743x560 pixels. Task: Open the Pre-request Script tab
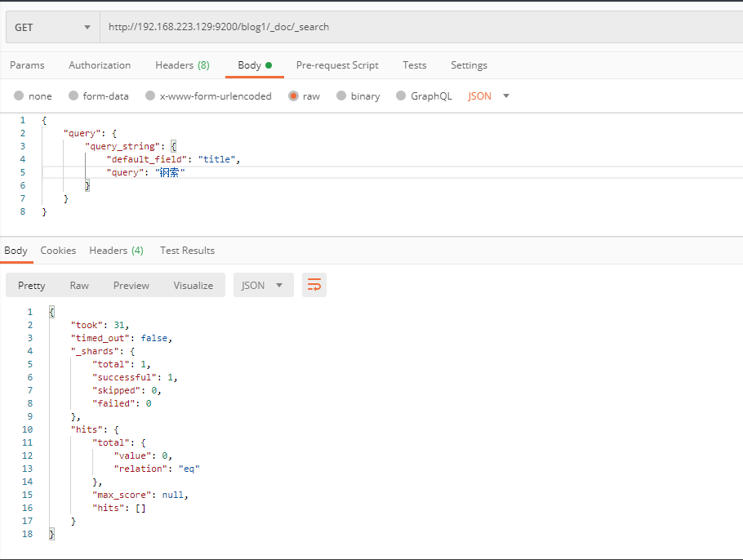[337, 65]
